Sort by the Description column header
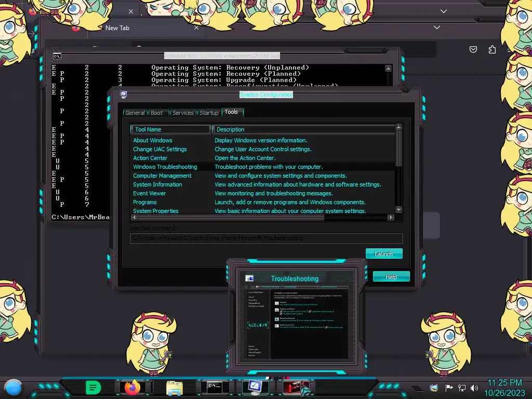The image size is (532, 399). [x=303, y=129]
